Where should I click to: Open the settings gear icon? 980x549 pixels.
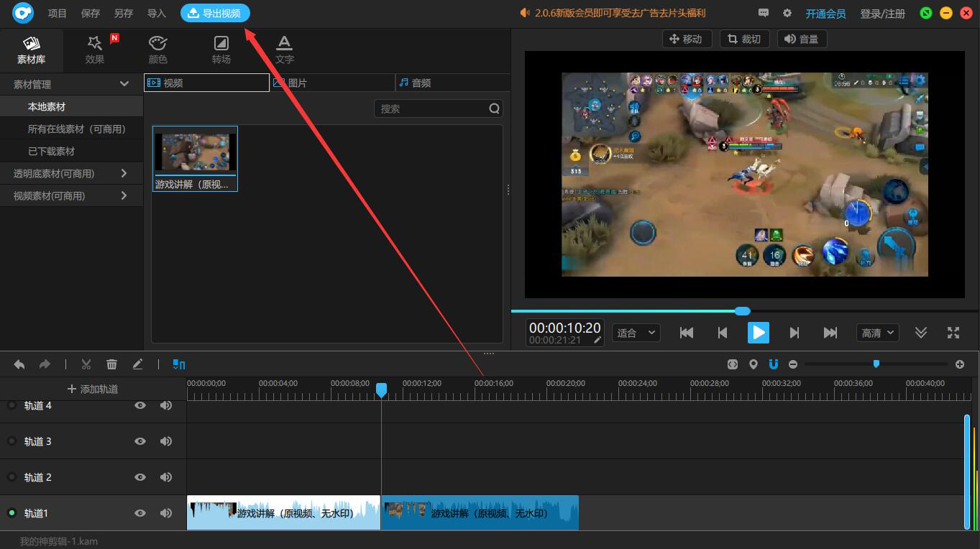pos(787,13)
